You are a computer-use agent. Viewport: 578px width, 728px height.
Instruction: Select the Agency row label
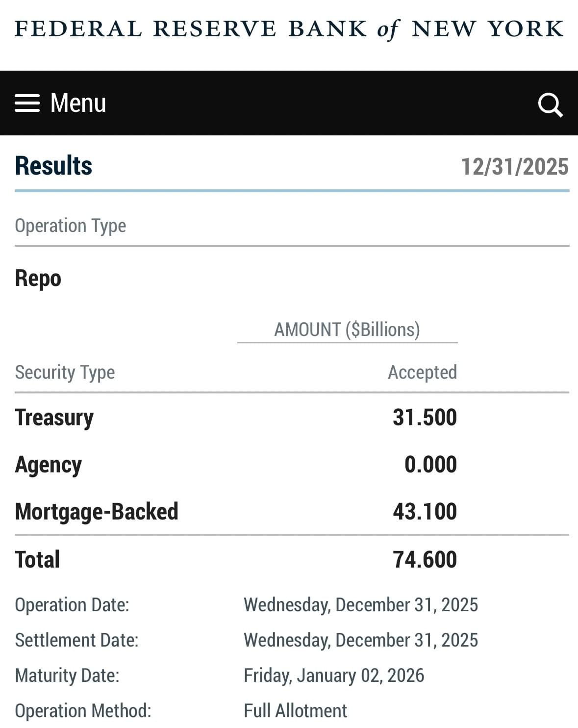(x=48, y=465)
